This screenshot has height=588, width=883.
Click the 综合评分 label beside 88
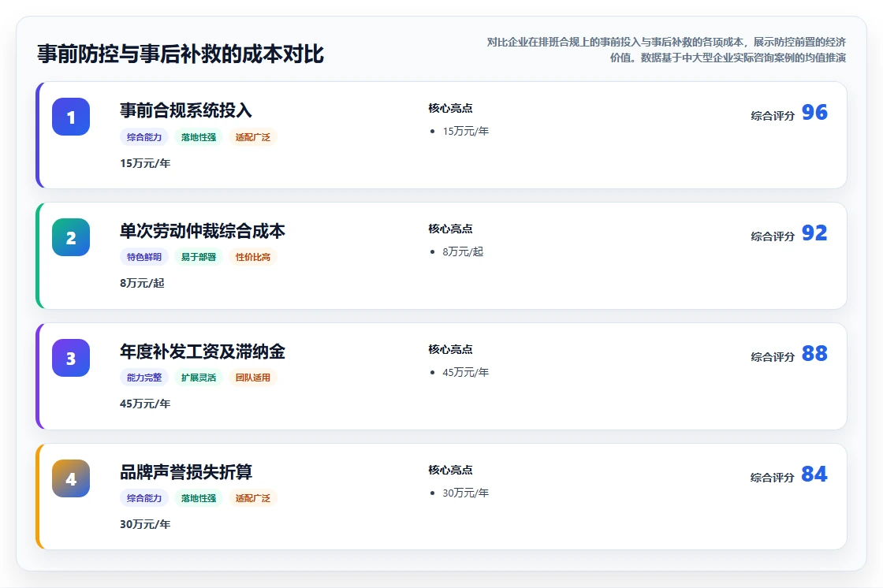point(773,357)
